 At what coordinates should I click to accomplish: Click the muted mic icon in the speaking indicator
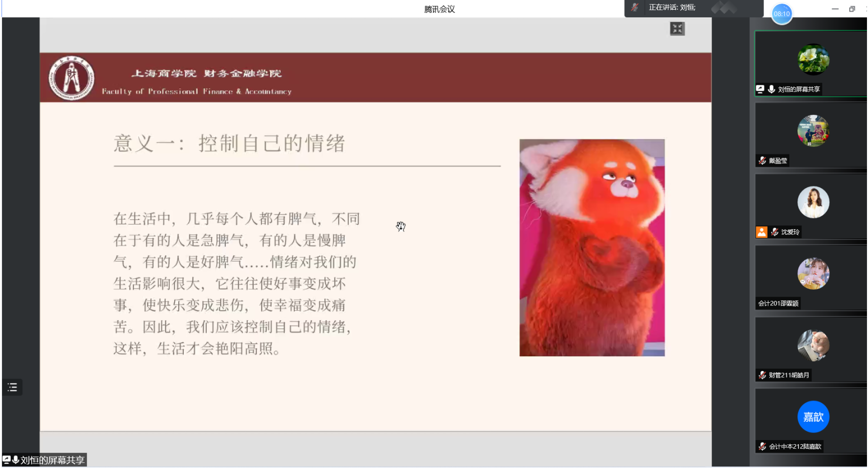pos(635,9)
